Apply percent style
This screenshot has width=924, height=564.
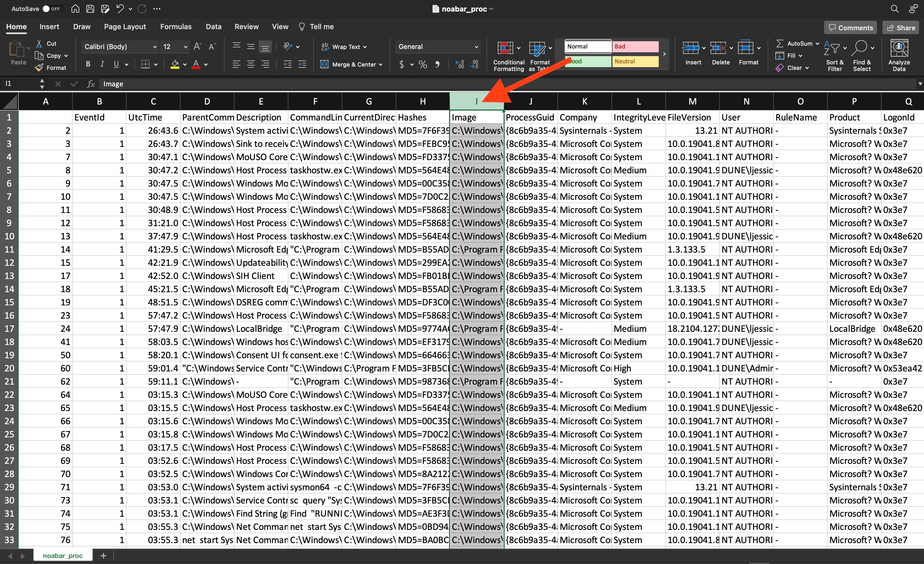pyautogui.click(x=423, y=64)
